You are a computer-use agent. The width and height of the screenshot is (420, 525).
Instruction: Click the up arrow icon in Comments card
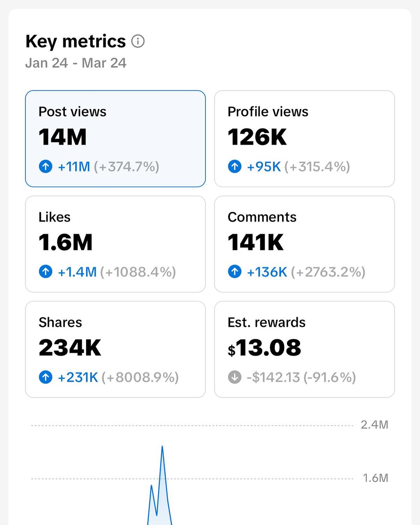[234, 271]
